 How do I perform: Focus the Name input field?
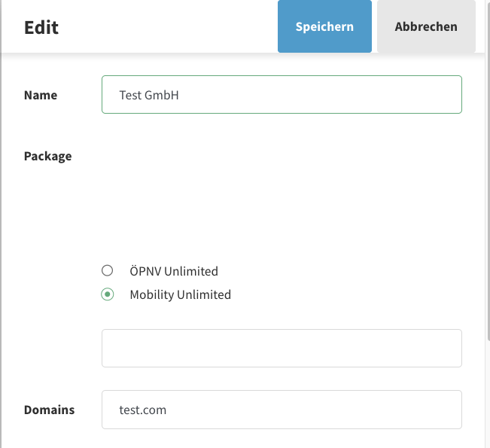click(282, 95)
